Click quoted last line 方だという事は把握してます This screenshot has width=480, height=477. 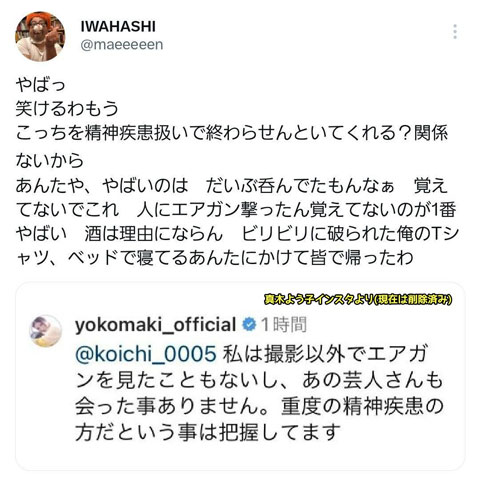click(x=208, y=432)
